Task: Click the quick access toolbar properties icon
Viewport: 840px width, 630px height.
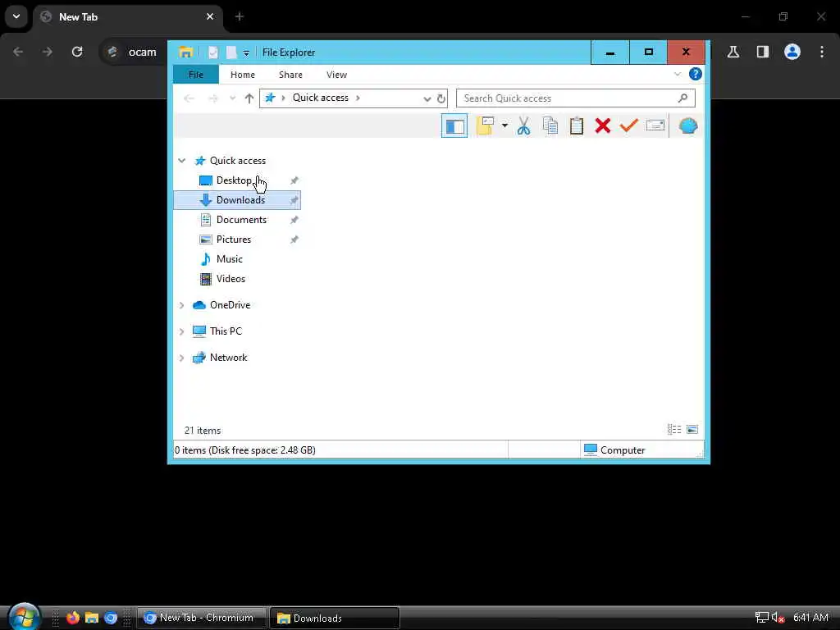Action: [213, 52]
